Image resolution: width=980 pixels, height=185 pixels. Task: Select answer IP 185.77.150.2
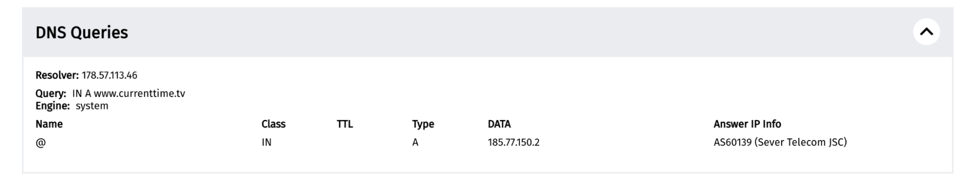point(513,142)
